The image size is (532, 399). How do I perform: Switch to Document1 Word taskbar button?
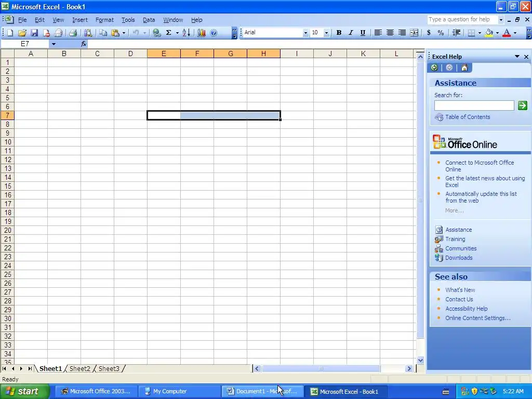click(x=262, y=392)
